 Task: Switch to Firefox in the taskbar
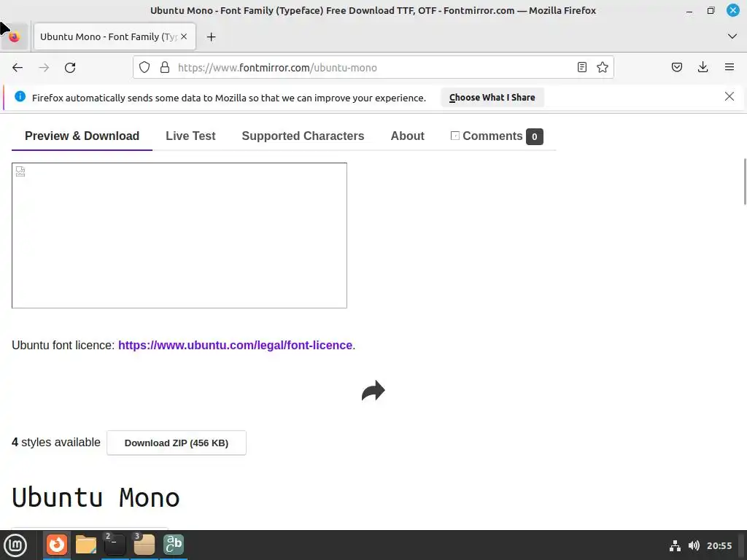pyautogui.click(x=57, y=545)
